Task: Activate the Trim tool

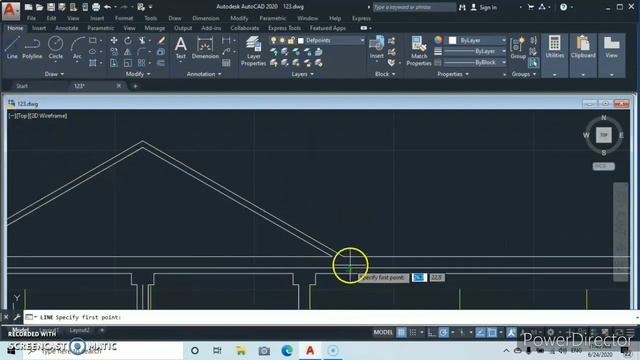Action: point(142,40)
